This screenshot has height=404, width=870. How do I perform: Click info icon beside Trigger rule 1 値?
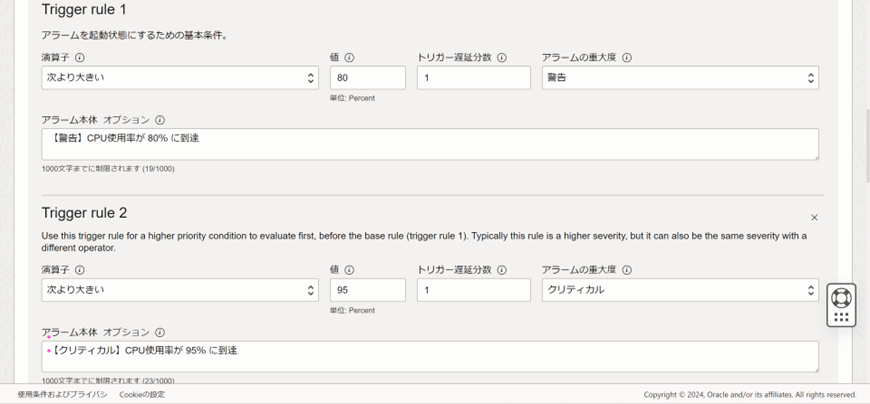click(350, 58)
